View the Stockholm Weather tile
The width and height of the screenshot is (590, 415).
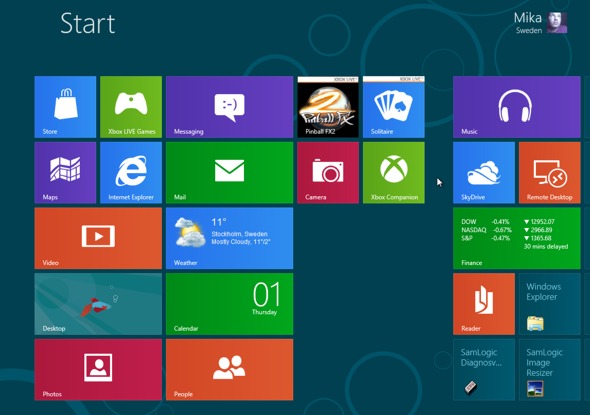pos(230,238)
